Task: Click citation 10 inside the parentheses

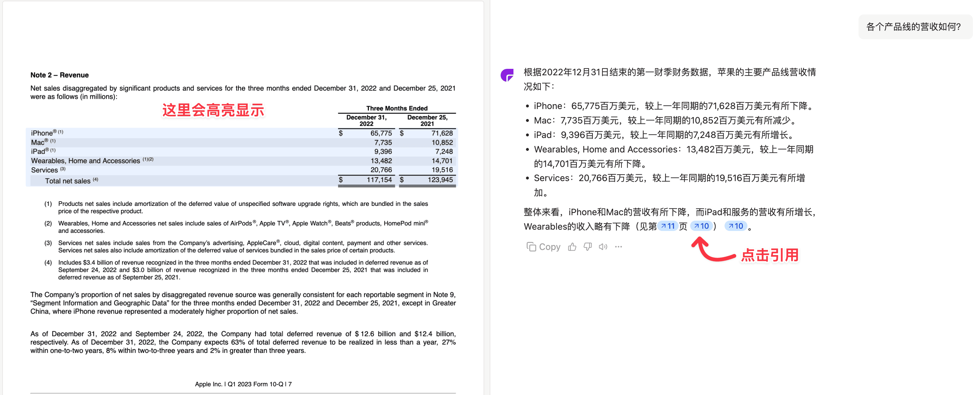Action: 701,226
